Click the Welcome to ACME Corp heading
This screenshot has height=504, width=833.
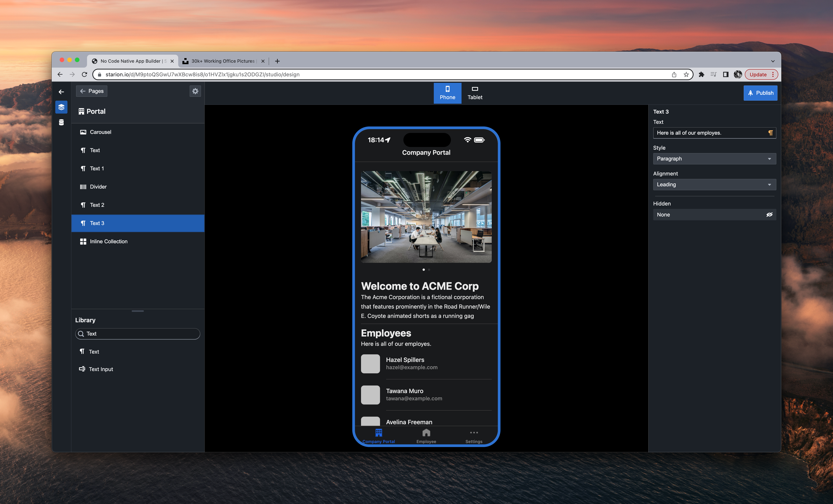click(420, 286)
